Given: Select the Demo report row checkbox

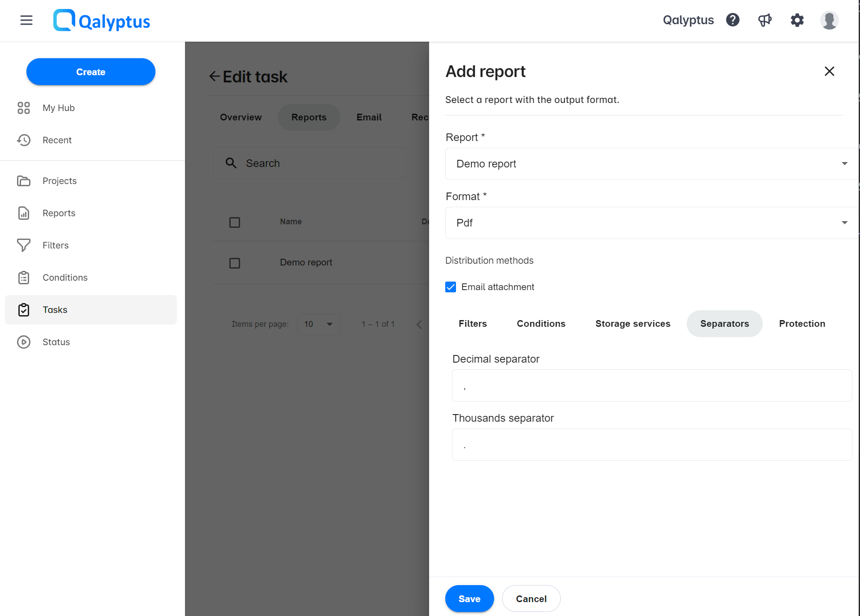Looking at the screenshot, I should tap(235, 263).
